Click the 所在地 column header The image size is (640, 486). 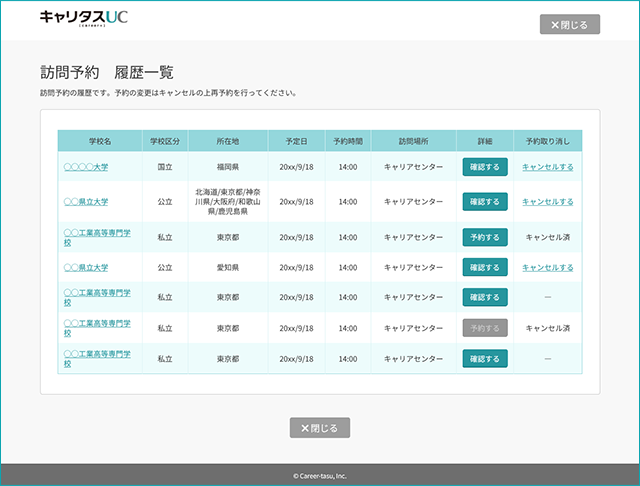[228, 141]
